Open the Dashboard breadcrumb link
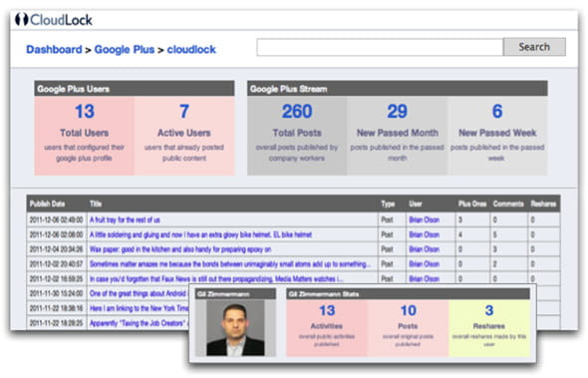 [x=54, y=49]
